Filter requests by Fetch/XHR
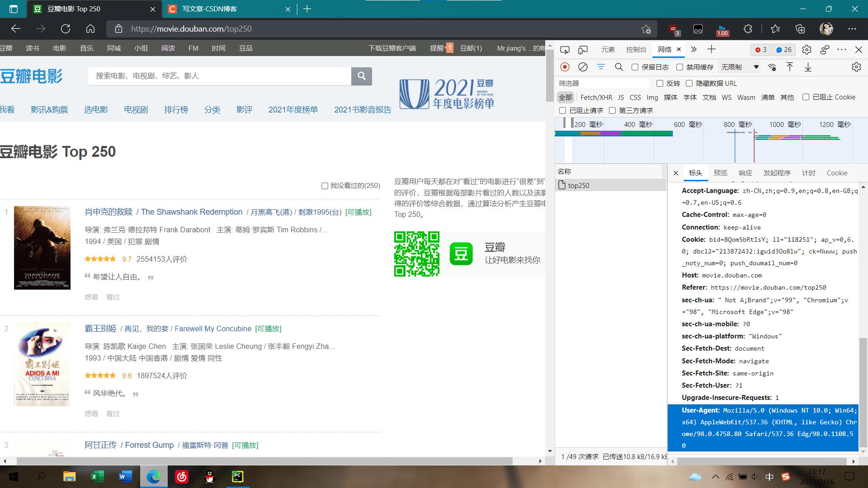The height and width of the screenshot is (488, 868). coord(596,97)
